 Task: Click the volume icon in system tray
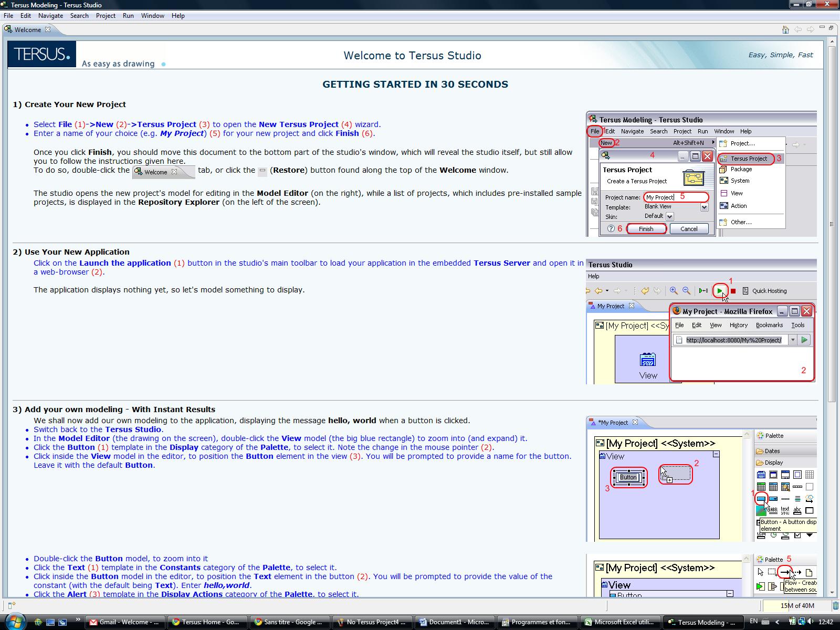click(811, 622)
